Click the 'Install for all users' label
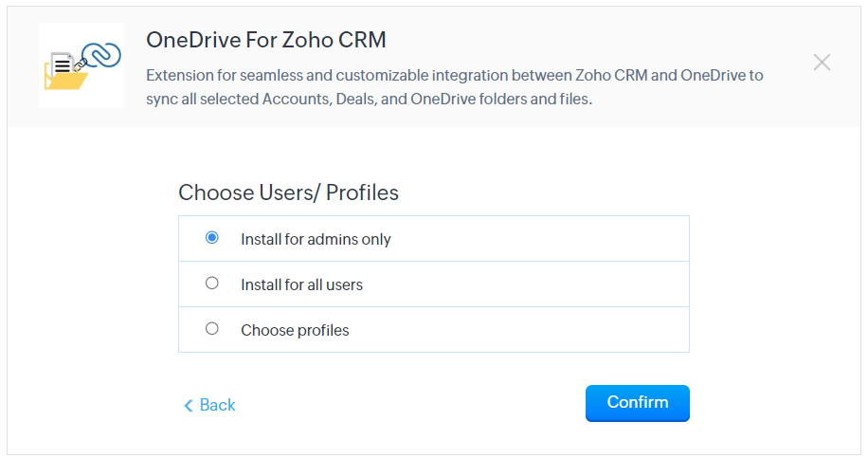 click(x=301, y=284)
